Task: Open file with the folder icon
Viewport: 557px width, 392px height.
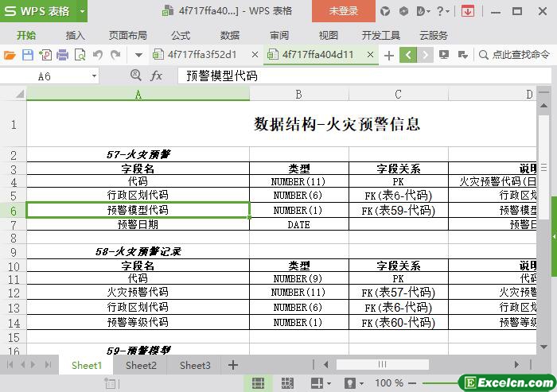Action: (10, 55)
